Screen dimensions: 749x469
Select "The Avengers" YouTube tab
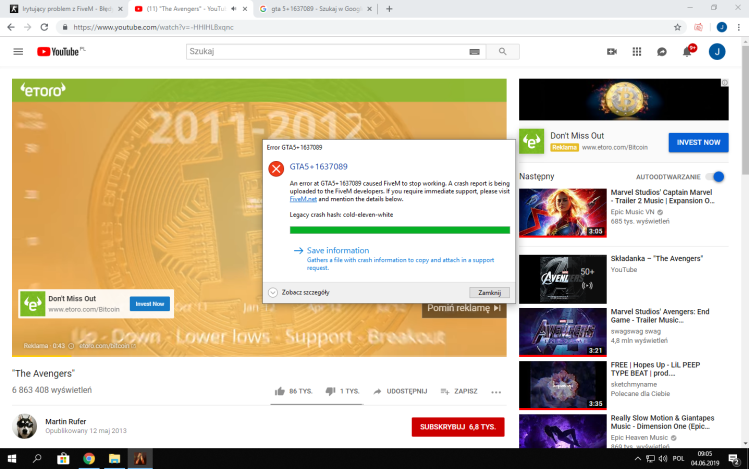point(191,9)
